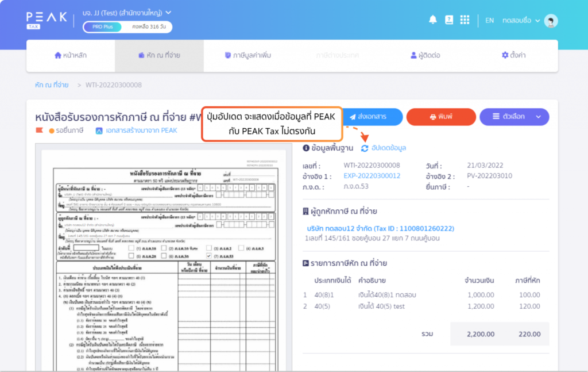Click the เอกสารสร้างมาจาก PEAK link
Image resolution: width=588 pixels, height=372 pixels.
pyautogui.click(x=137, y=131)
